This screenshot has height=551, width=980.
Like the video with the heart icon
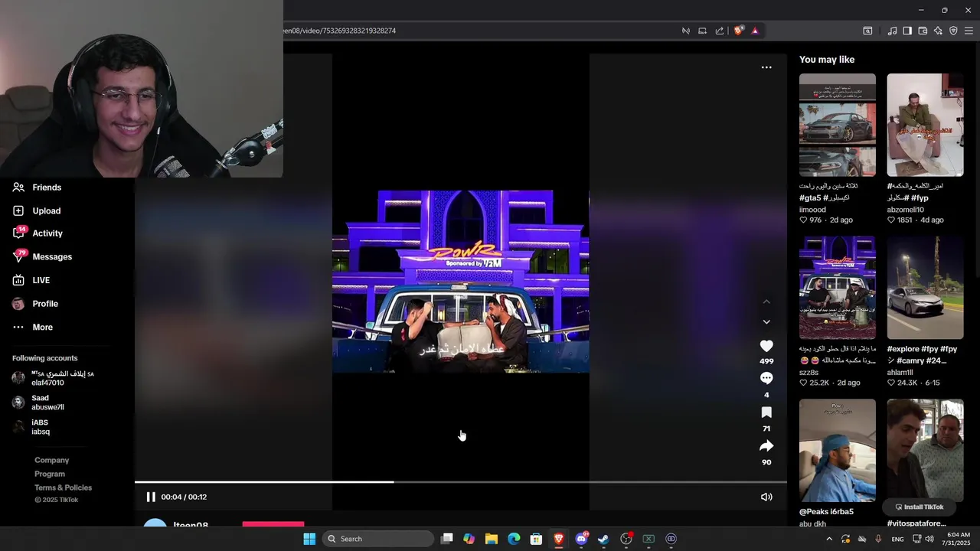(766, 346)
